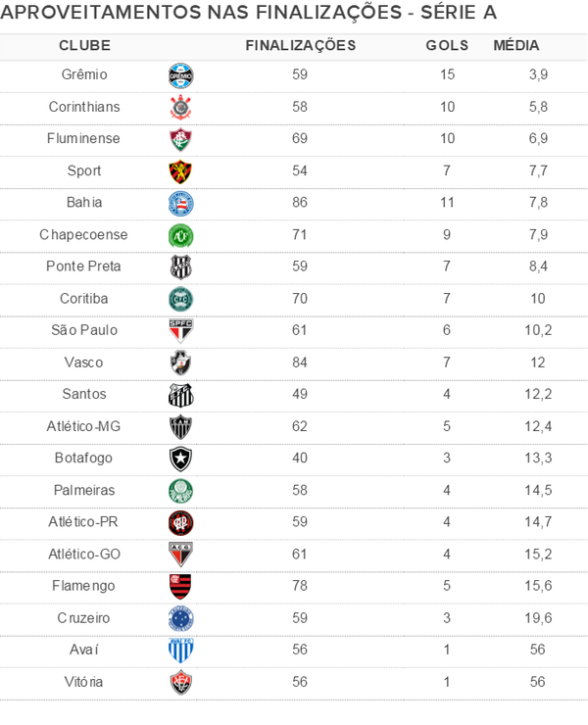Click the Vitória team name
This screenshot has height=725, width=588.
pyautogui.click(x=84, y=682)
